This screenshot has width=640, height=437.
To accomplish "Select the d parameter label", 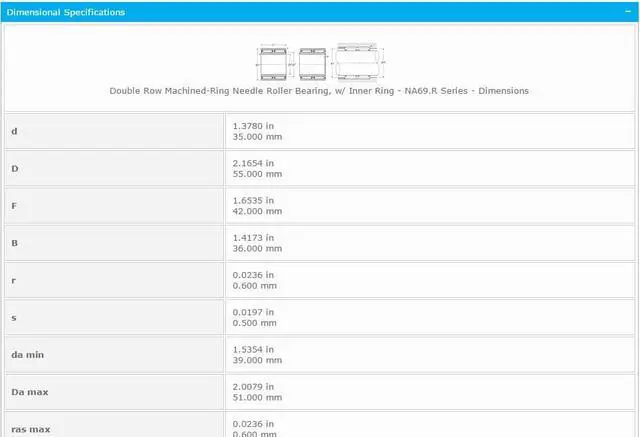I will (x=14, y=131).
